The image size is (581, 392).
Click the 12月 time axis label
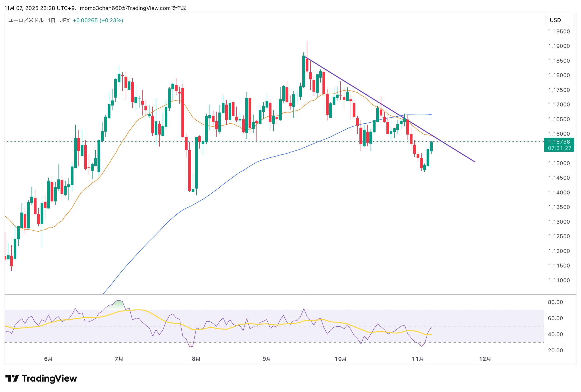(x=485, y=359)
